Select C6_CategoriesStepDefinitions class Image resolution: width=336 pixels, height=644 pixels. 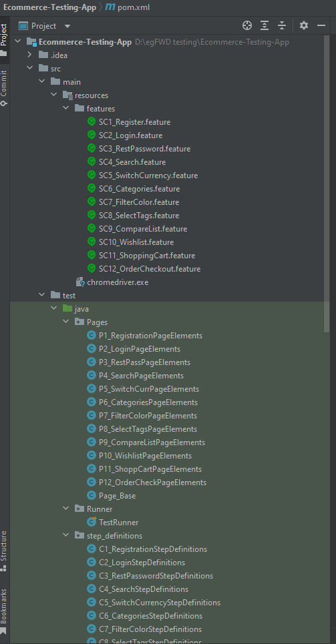pos(150,616)
